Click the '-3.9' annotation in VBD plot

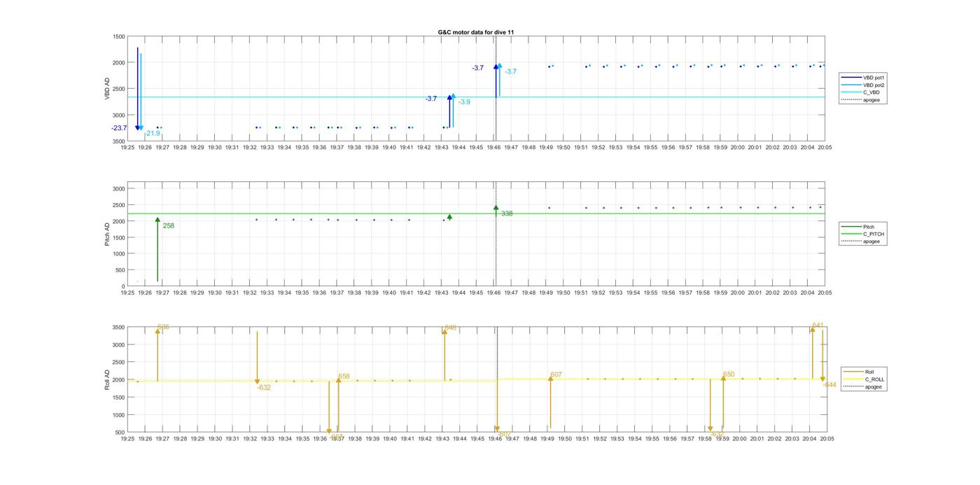[464, 102]
